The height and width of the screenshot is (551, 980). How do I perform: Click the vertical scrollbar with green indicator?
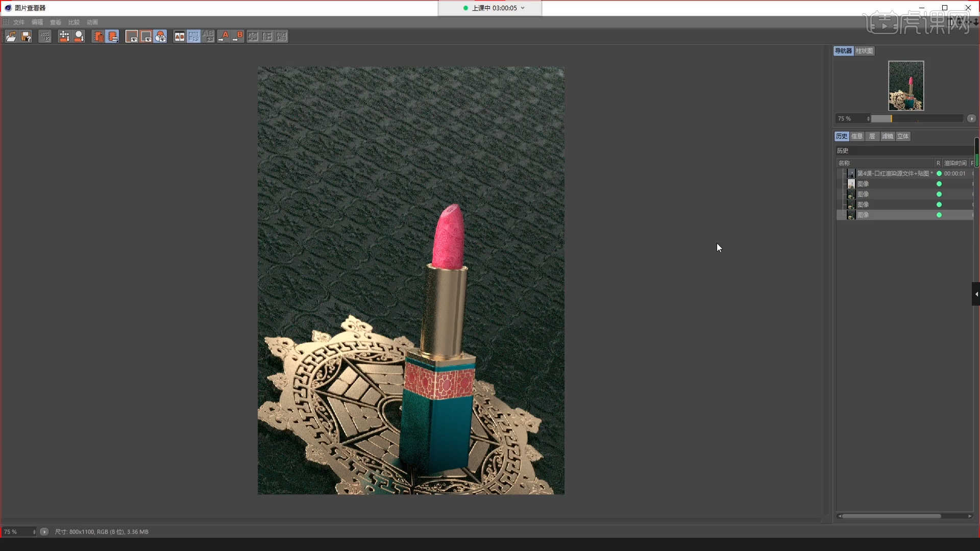coord(976,153)
